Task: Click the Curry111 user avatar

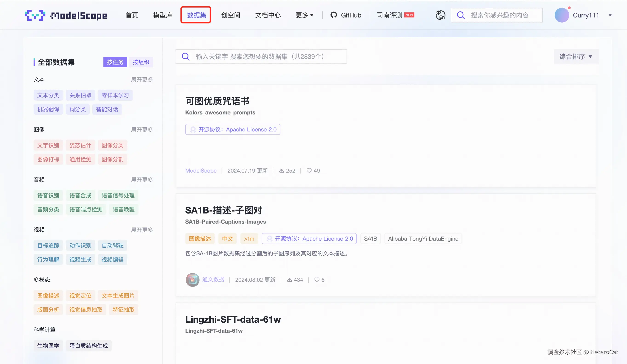Action: (x=561, y=15)
